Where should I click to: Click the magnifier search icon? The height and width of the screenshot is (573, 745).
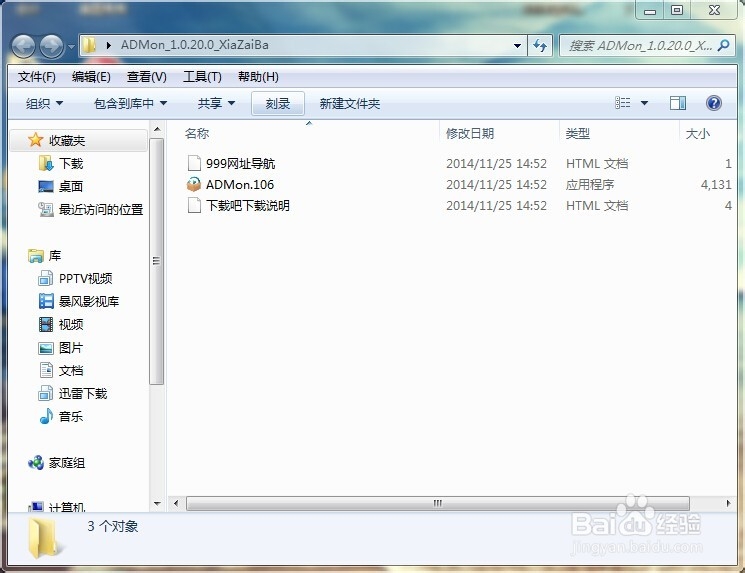point(724,45)
